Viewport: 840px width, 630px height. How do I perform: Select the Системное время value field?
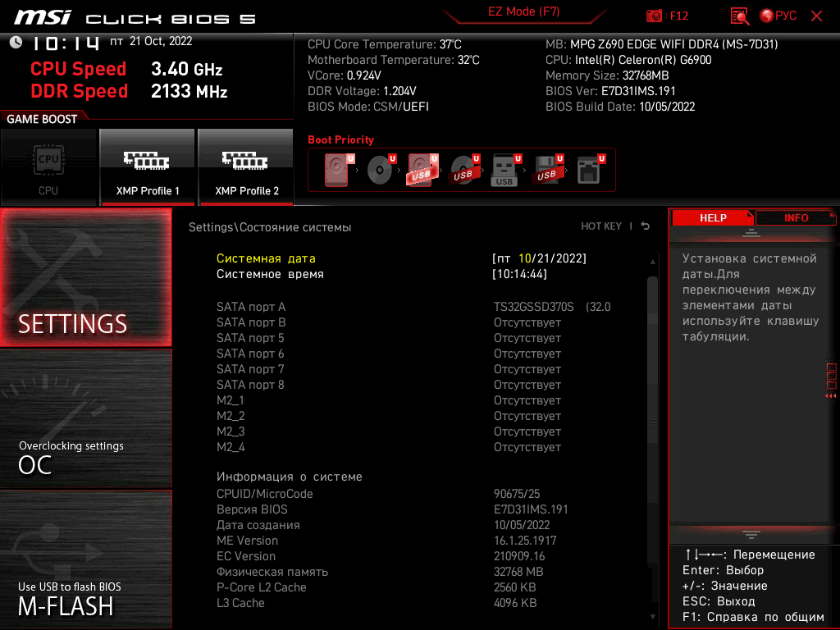(x=519, y=274)
